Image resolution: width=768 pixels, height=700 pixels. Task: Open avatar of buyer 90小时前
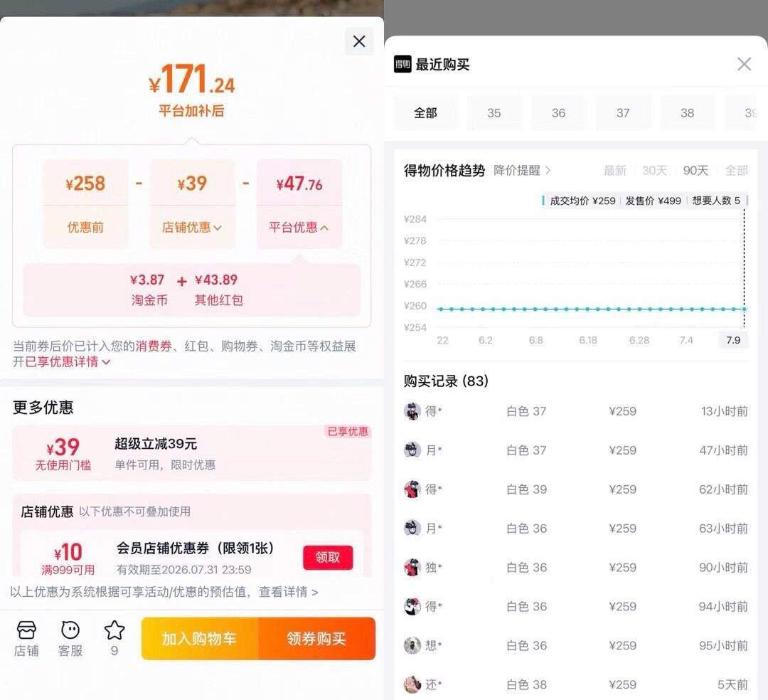tap(412, 567)
